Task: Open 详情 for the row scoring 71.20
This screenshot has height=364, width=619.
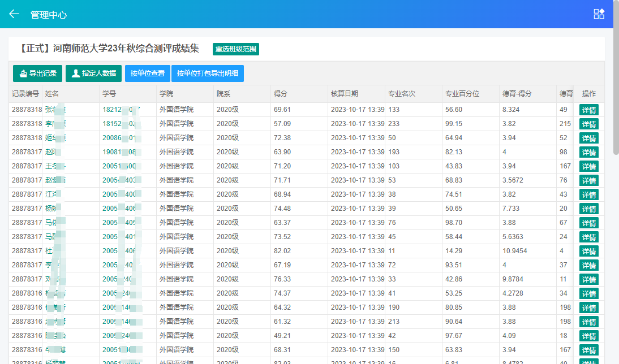Action: pos(588,166)
